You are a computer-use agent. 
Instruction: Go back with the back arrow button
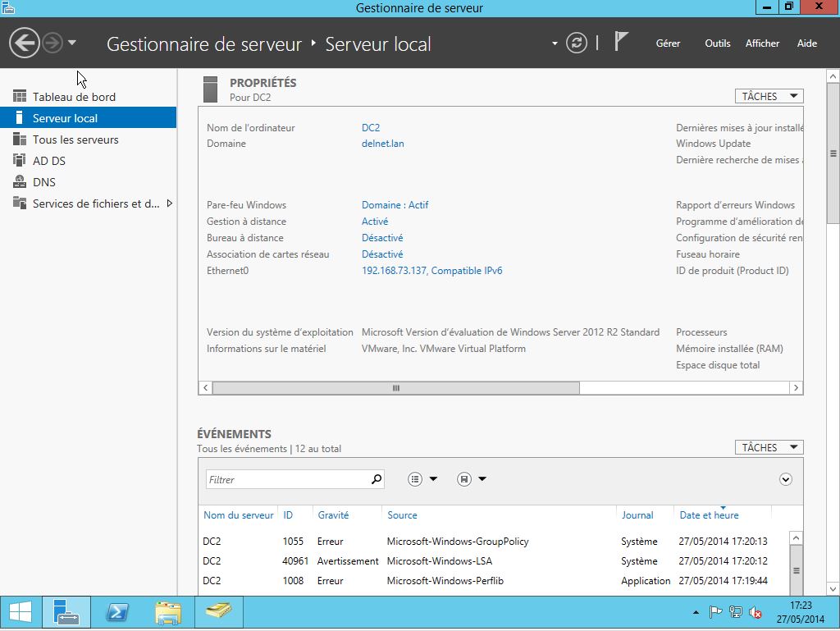pos(24,43)
